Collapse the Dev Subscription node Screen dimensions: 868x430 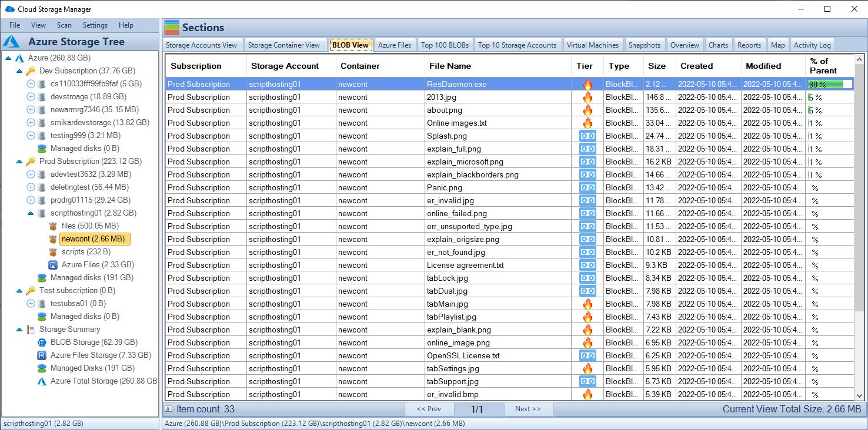[19, 71]
